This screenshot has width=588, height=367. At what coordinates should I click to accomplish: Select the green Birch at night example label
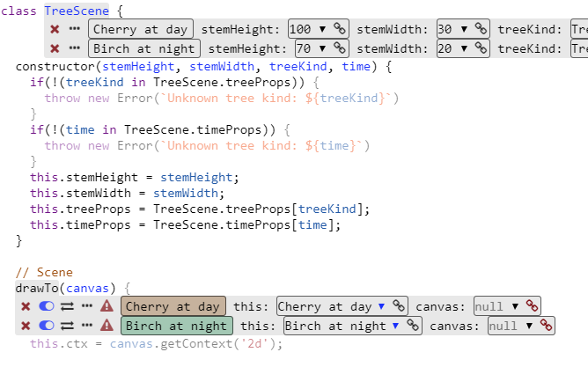[176, 326]
